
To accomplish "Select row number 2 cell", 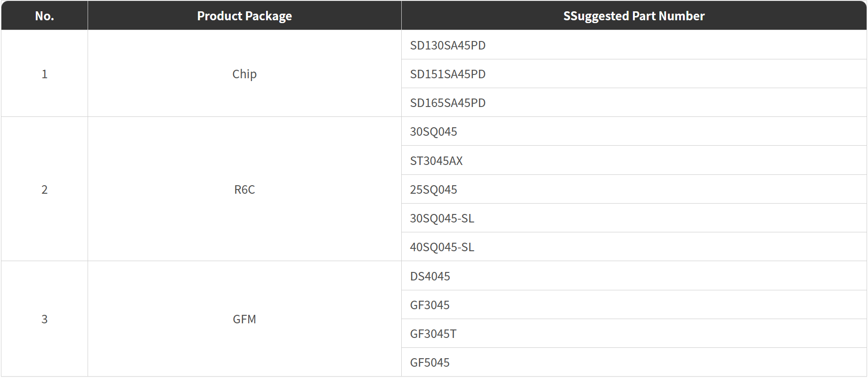I will (x=44, y=189).
